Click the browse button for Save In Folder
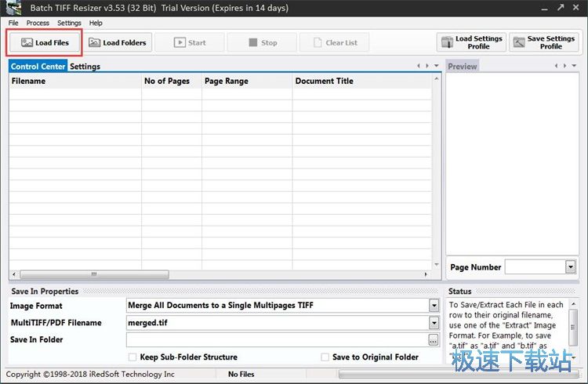This screenshot has width=588, height=384. [x=433, y=340]
